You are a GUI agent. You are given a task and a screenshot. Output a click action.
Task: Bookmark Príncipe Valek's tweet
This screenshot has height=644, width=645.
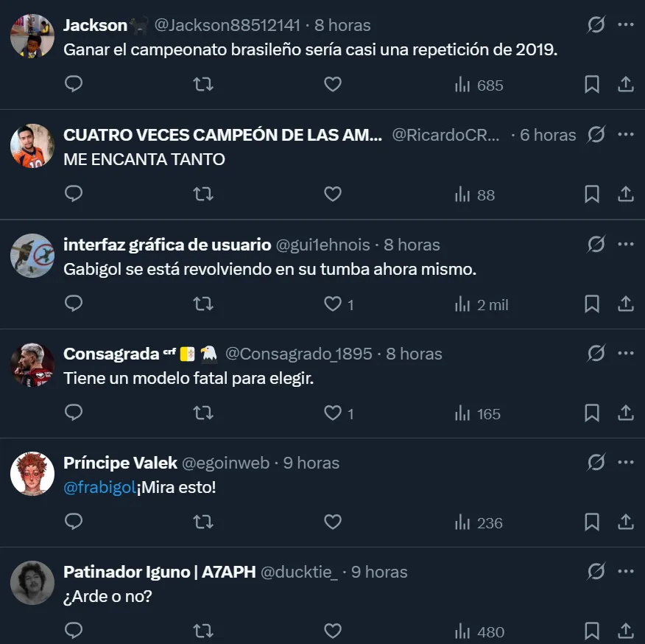pos(592,522)
